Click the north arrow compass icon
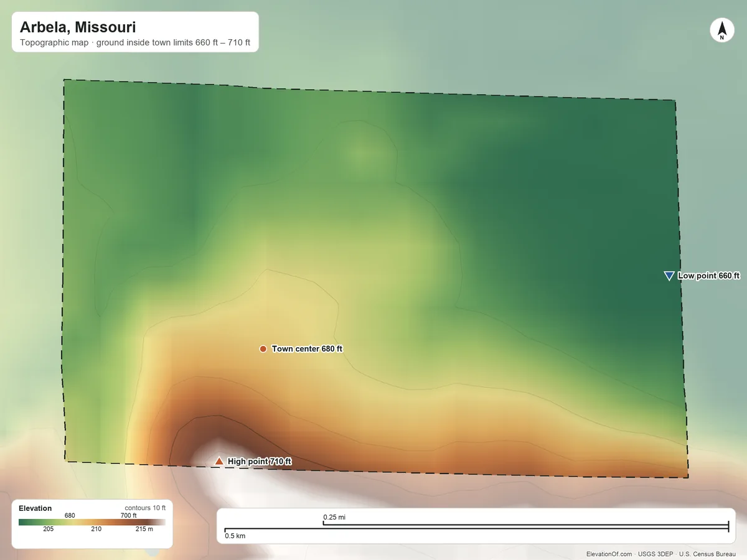 coord(721,30)
